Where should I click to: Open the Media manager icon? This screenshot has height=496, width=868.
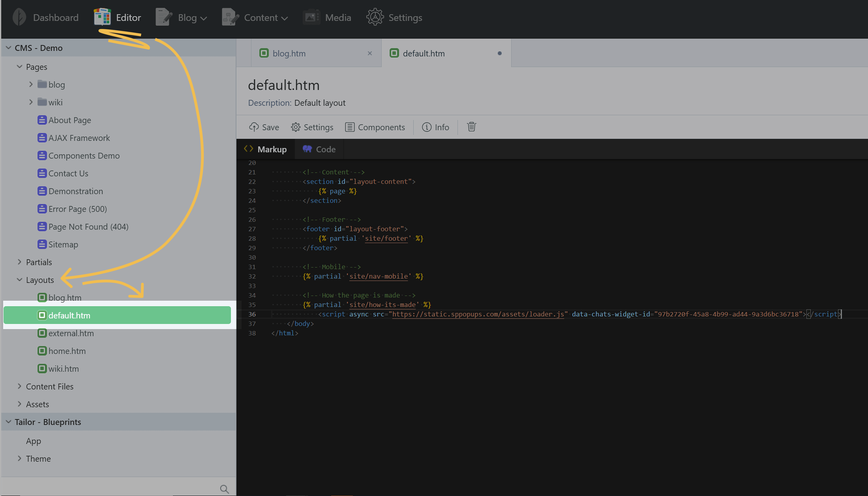click(x=311, y=17)
